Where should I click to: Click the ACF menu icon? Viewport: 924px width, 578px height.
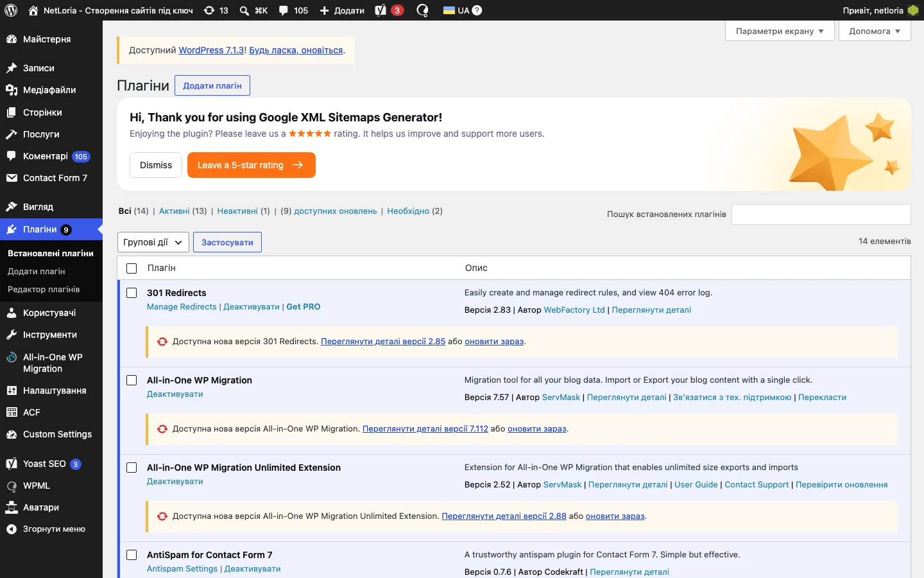pos(12,412)
